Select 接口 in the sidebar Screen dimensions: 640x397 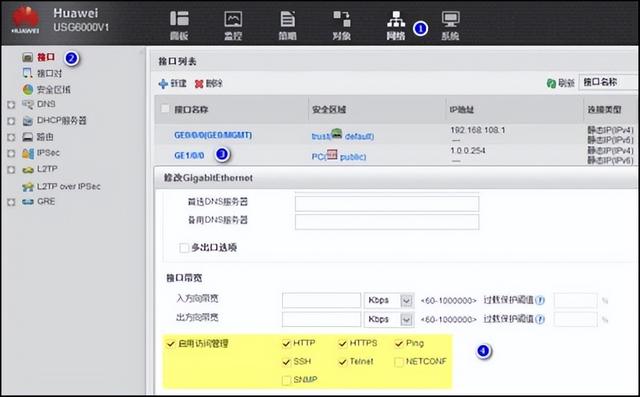tap(46, 57)
